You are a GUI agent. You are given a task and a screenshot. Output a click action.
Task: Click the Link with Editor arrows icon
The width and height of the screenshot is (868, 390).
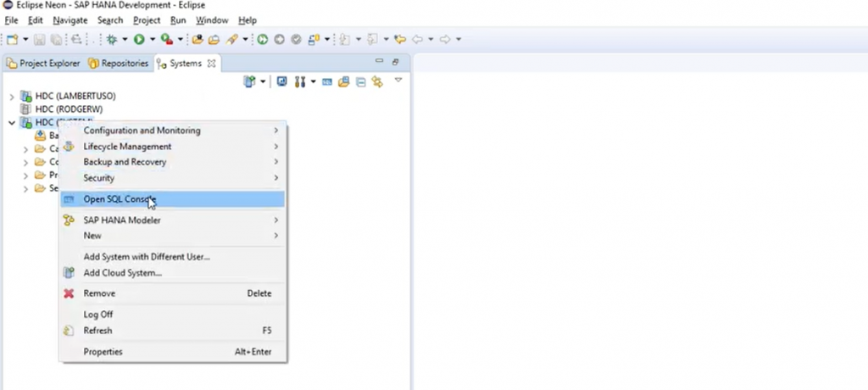[x=377, y=82]
